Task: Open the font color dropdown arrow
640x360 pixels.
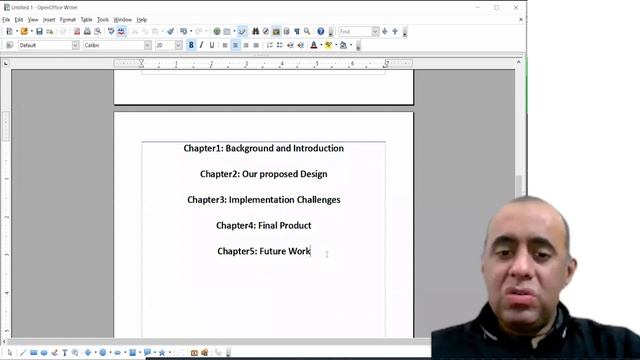Action: tap(321, 45)
